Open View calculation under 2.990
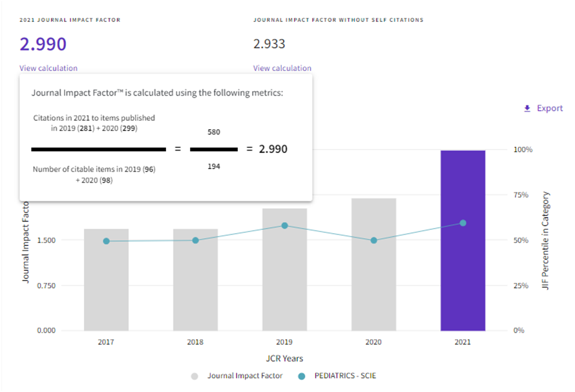Image resolution: width=575 pixels, height=392 pixels. (48, 68)
